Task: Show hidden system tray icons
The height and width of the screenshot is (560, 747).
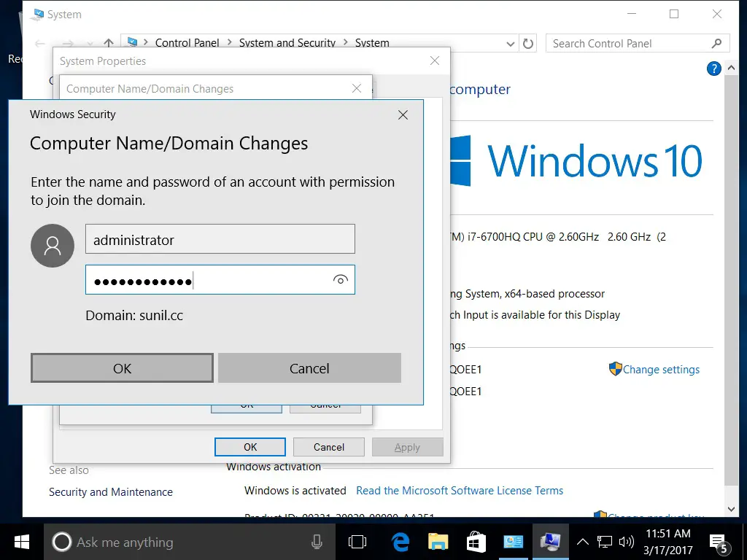Action: [582, 542]
